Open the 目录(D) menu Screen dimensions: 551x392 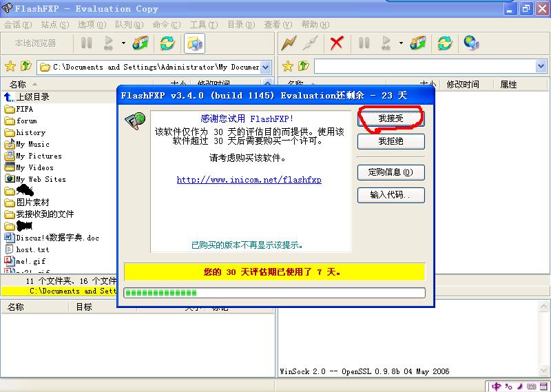click(241, 25)
